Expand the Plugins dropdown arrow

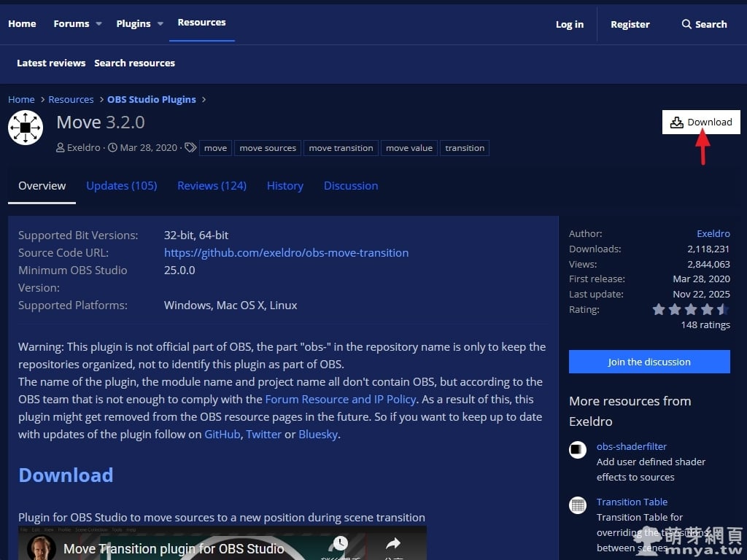[160, 24]
